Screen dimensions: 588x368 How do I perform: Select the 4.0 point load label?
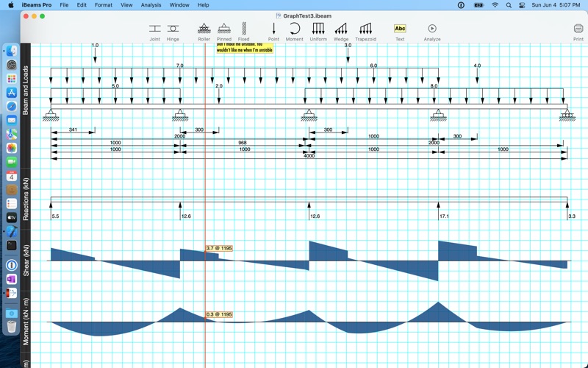pos(477,66)
